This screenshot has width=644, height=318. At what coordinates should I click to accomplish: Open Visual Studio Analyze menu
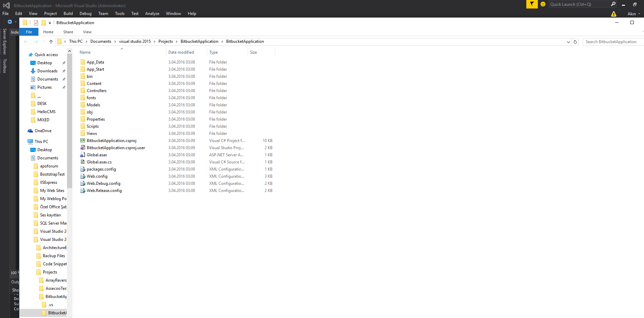pyautogui.click(x=152, y=14)
